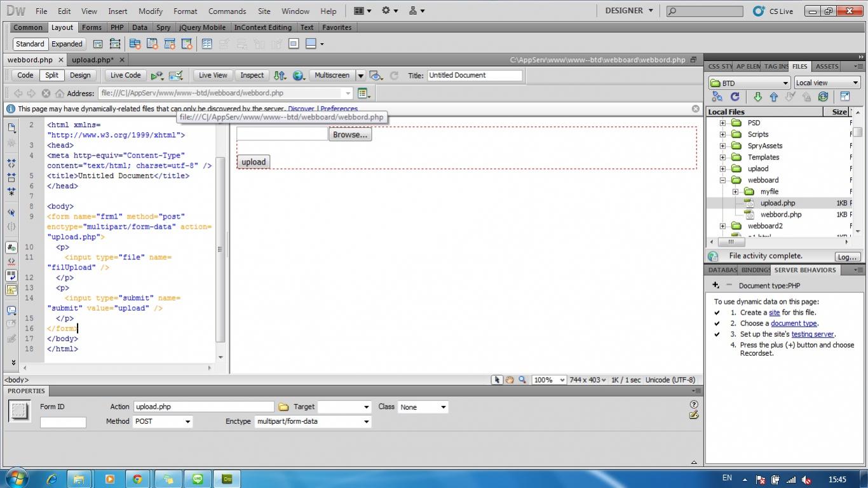The height and width of the screenshot is (488, 868).
Task: Click the green Get Files arrow
Action: click(x=757, y=97)
